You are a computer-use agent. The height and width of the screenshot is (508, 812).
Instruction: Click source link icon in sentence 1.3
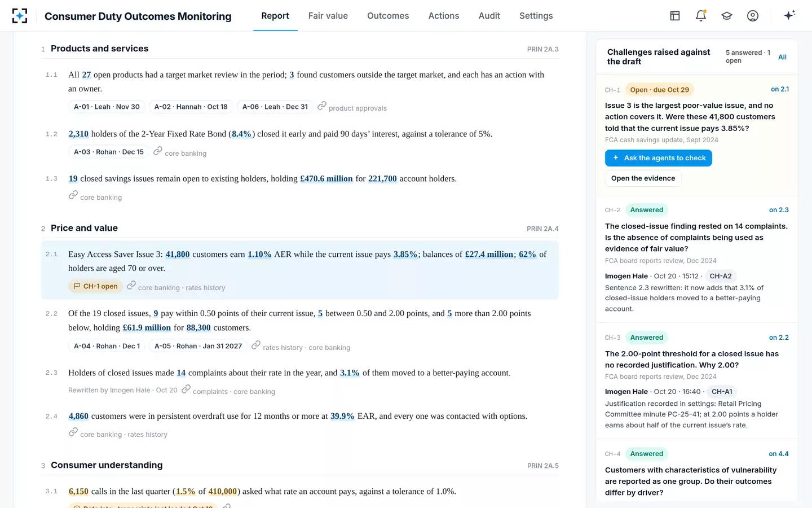click(x=73, y=195)
